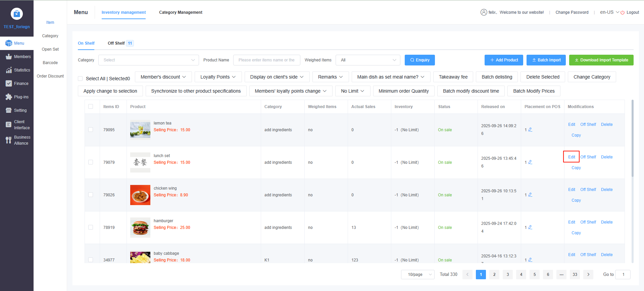Open the Setting sidebar icon
This screenshot has width=644, height=291.
coord(9,110)
